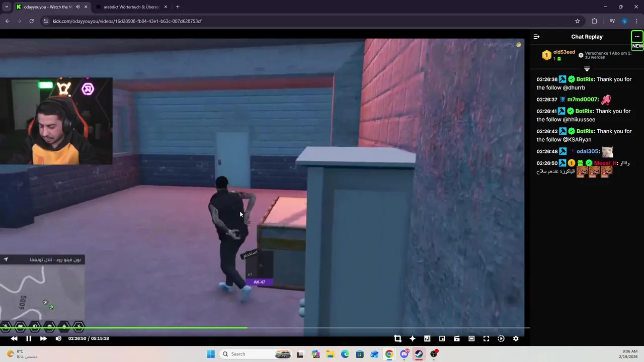
Task: Jump to chat timestamp 02:26:42
Action: coord(547,131)
